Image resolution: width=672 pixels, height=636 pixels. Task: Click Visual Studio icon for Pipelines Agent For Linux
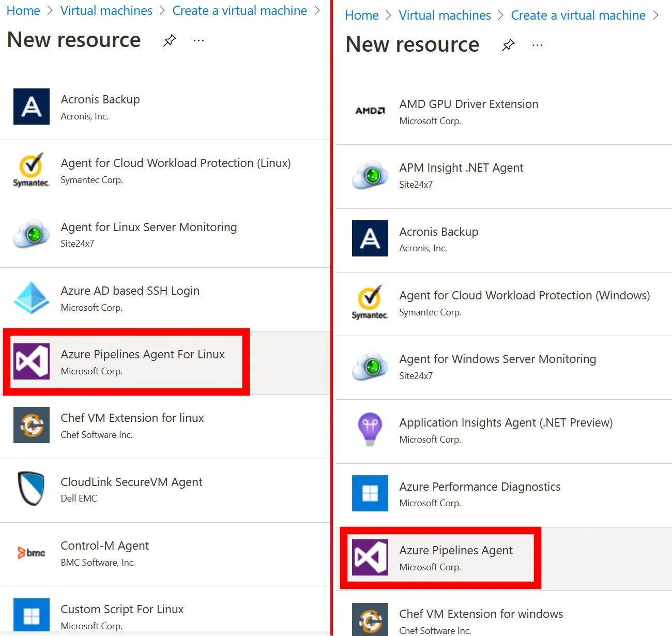pyautogui.click(x=32, y=361)
